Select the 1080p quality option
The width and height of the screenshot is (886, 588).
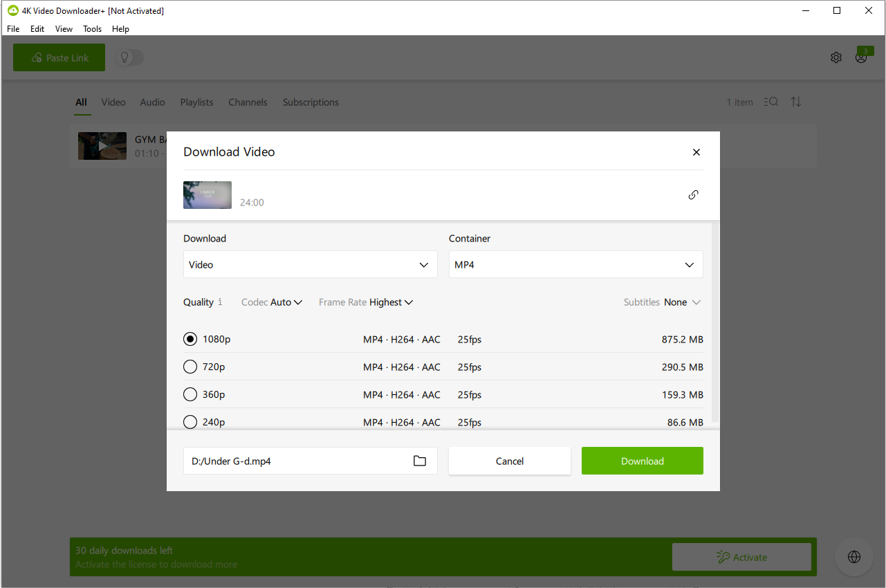pyautogui.click(x=190, y=339)
